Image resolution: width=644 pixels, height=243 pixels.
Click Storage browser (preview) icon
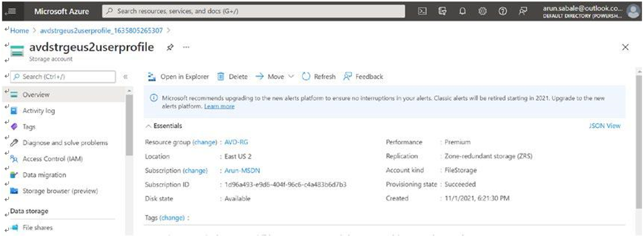(x=14, y=191)
